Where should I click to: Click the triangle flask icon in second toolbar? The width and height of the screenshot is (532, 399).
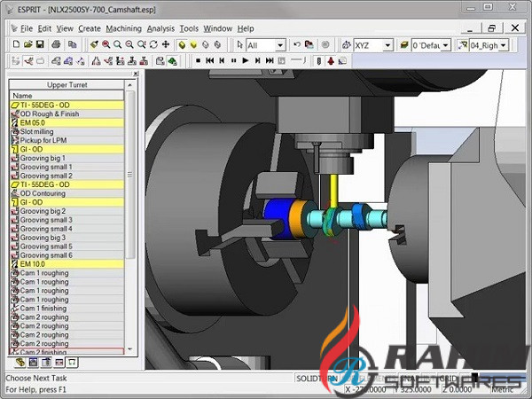pos(96,61)
